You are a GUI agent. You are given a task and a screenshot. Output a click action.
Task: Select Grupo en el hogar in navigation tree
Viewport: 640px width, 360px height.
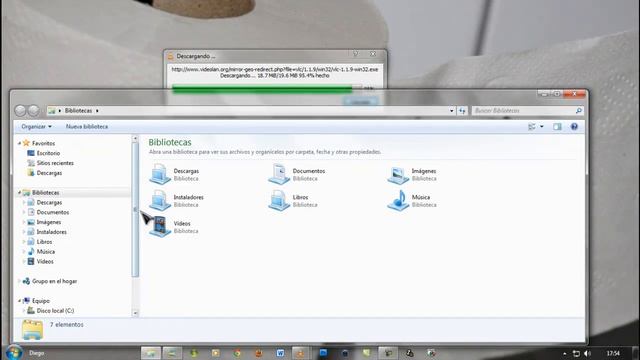tap(54, 281)
